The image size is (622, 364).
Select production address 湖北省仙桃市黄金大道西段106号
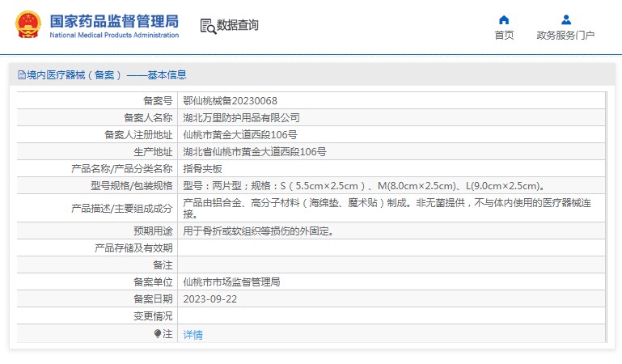[255, 152]
